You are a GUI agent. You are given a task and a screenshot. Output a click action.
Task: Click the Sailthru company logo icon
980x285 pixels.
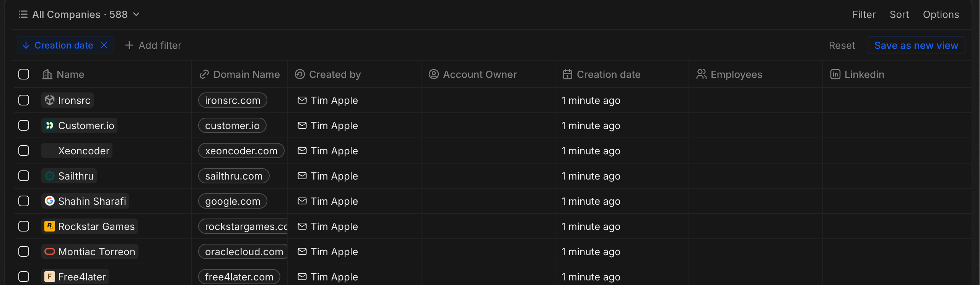click(50, 176)
